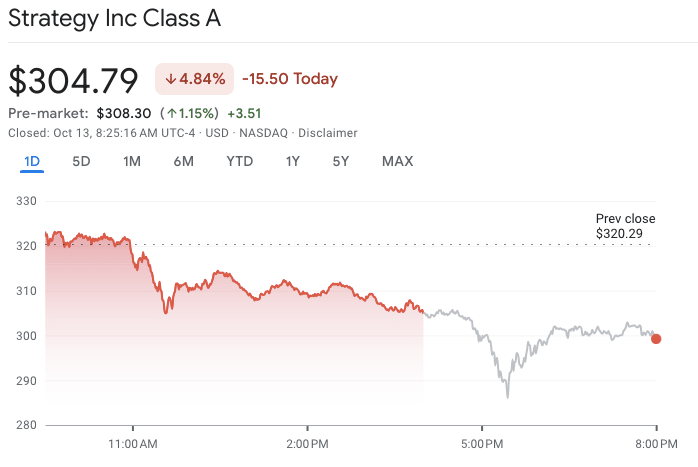Show the 1M price history
This screenshot has height=467, width=698.
(132, 162)
